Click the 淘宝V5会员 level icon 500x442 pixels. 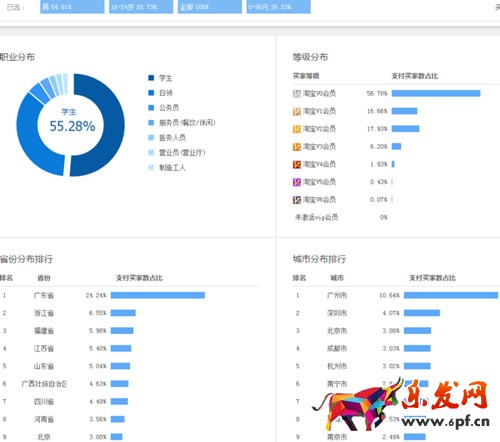297,182
